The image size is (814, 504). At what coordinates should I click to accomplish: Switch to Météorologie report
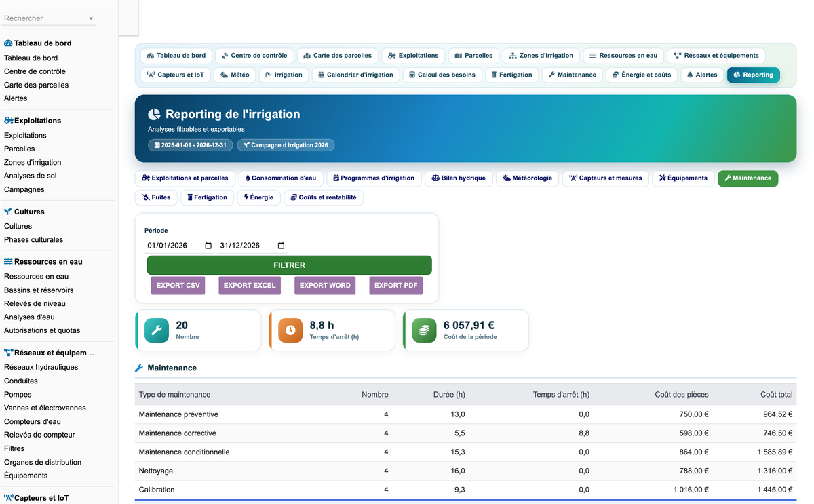coord(528,178)
